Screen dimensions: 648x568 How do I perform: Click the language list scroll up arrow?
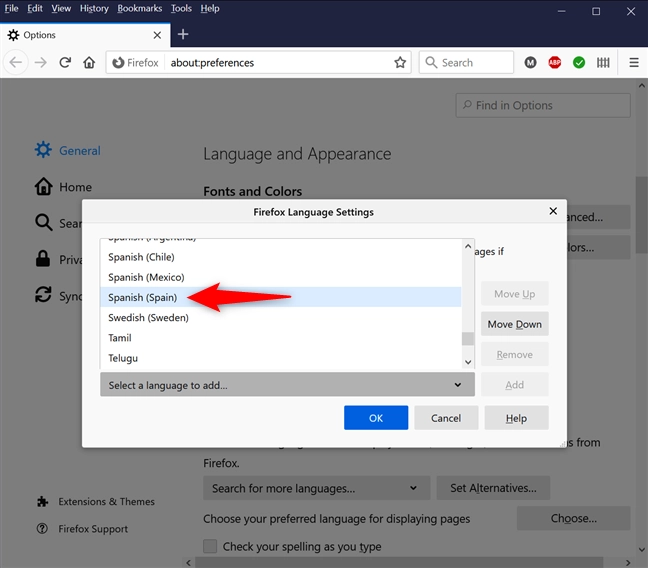tap(468, 246)
